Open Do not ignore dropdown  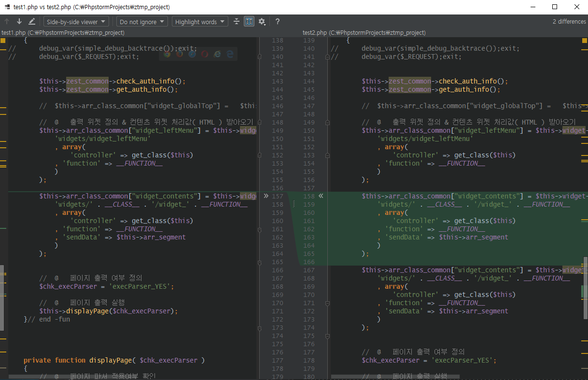142,22
